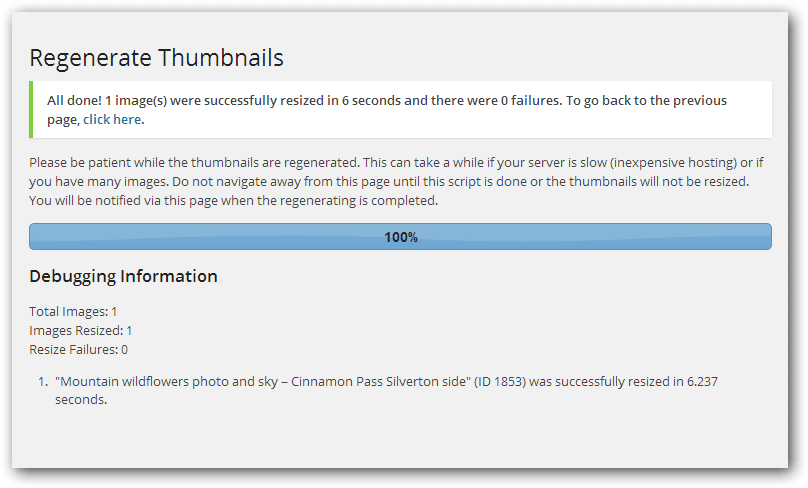Image resolution: width=808 pixels, height=488 pixels.
Task: Click the "Resize Failures: 0" line
Action: click(x=78, y=350)
